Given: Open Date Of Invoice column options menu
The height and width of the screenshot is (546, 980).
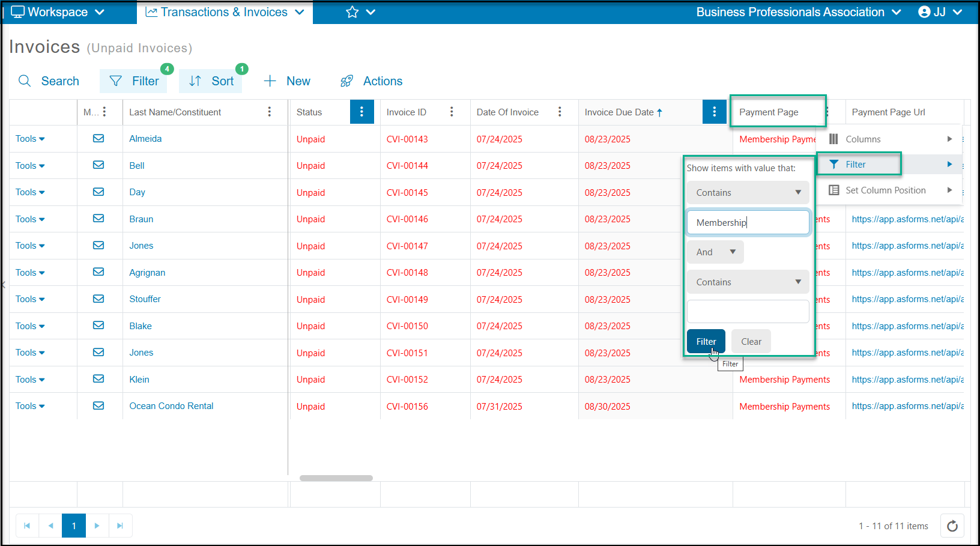Looking at the screenshot, I should click(560, 112).
